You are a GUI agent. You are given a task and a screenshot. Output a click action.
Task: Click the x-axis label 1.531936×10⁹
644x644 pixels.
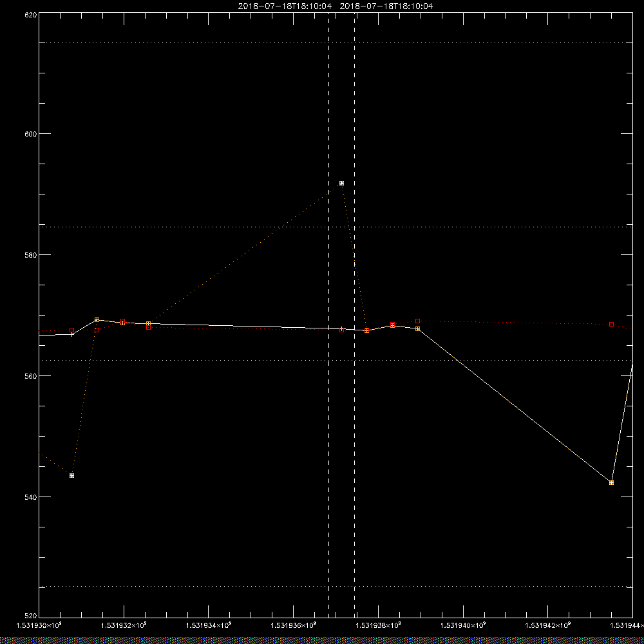294,625
